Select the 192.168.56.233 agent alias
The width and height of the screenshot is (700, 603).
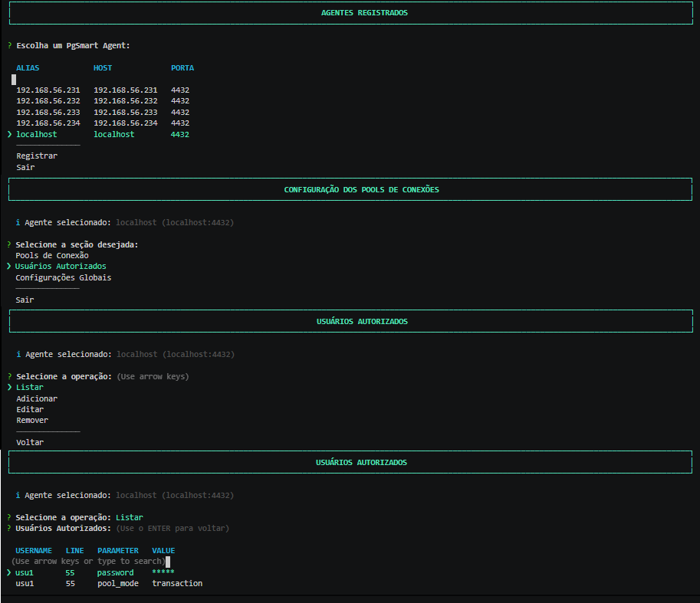click(x=48, y=112)
